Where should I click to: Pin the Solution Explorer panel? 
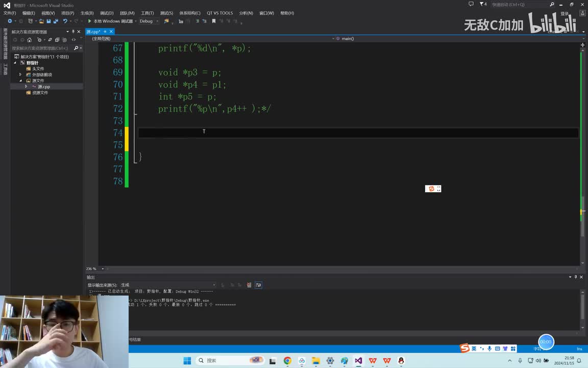point(73,32)
